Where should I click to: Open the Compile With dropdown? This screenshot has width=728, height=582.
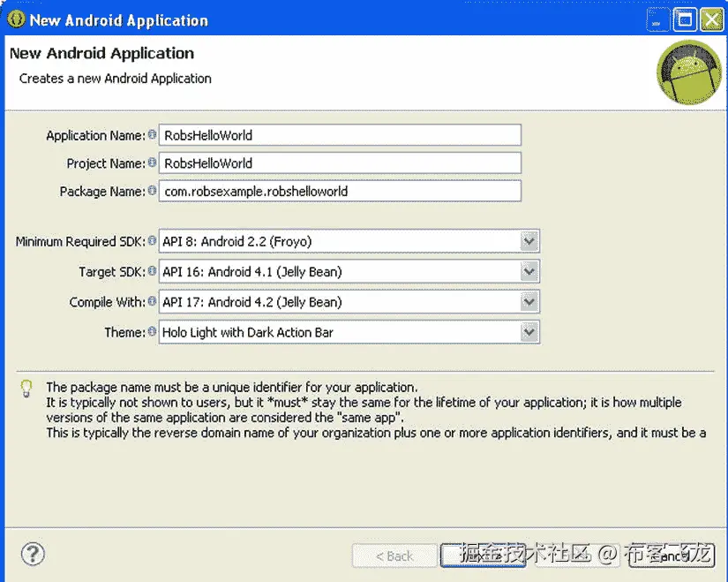point(528,301)
